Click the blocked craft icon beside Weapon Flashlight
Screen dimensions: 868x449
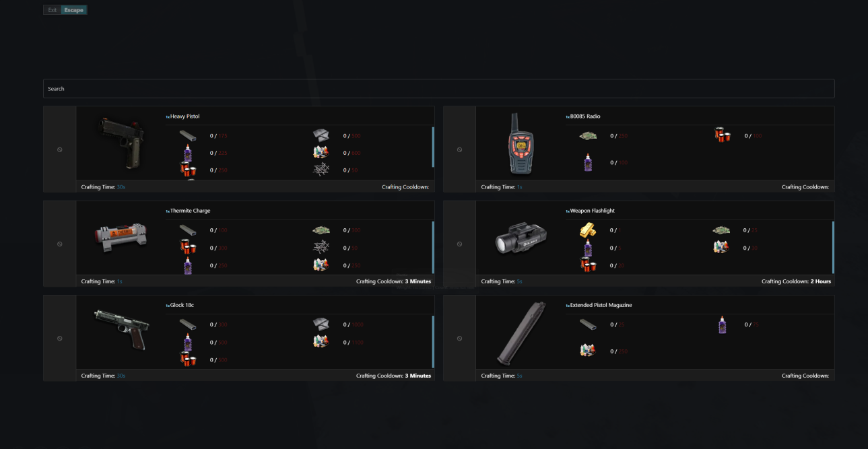click(x=460, y=244)
